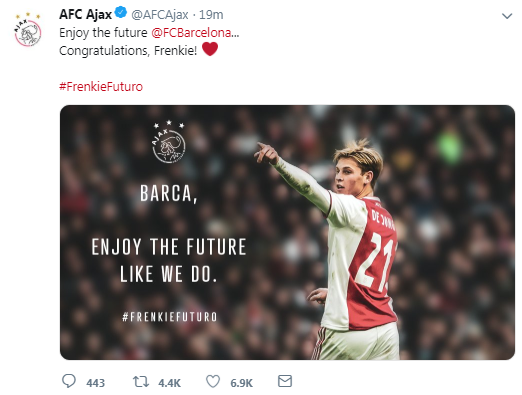Click the red heart emoji in tweet
This screenshot has height=395, width=522.
tap(210, 49)
